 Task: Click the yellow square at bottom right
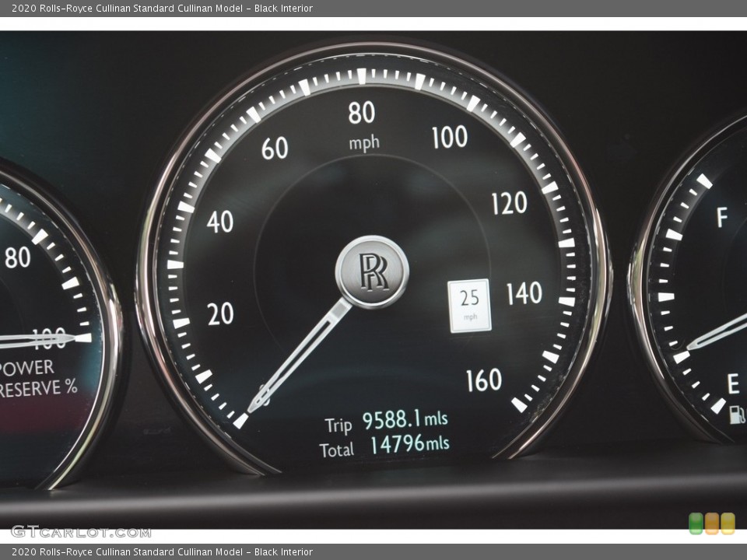(728, 523)
